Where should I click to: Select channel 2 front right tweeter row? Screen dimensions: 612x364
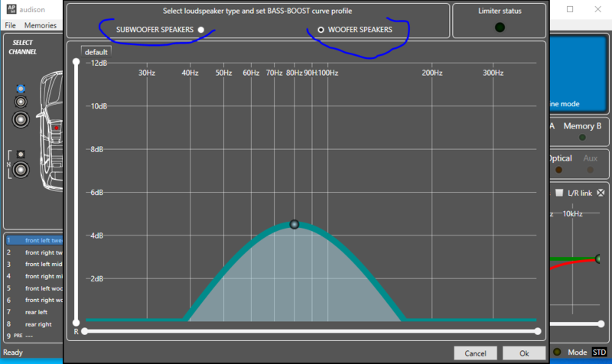34,252
